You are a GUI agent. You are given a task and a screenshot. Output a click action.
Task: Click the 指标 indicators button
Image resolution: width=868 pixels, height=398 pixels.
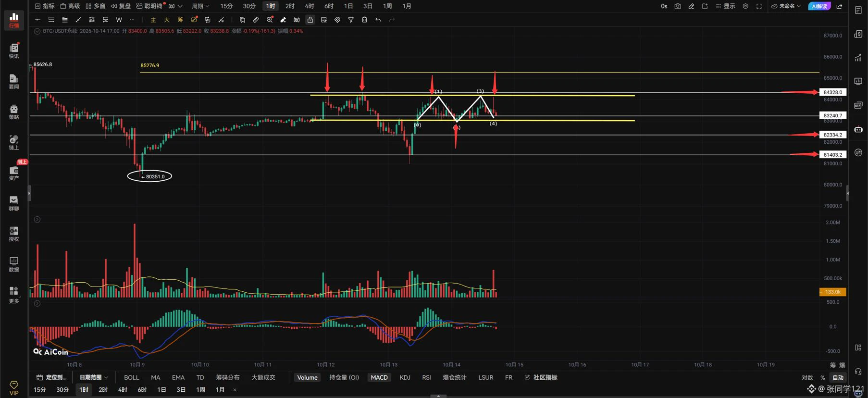point(45,6)
